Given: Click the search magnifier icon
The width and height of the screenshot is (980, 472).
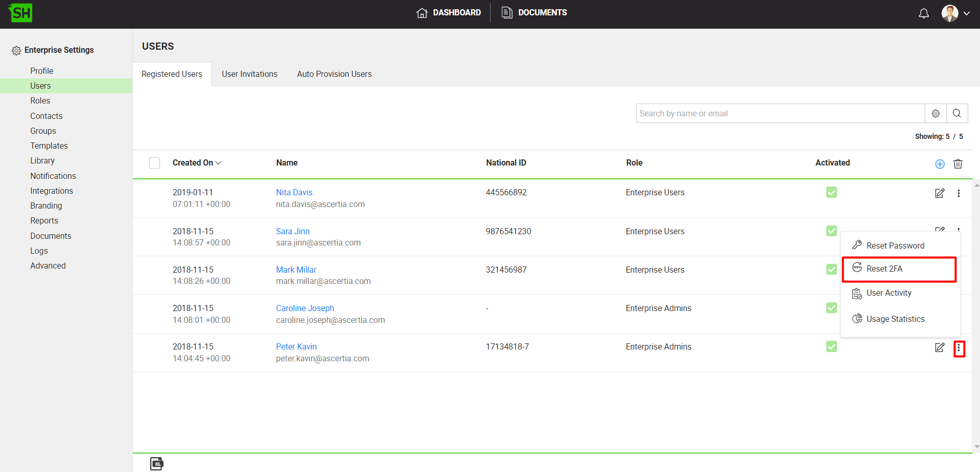Looking at the screenshot, I should (956, 113).
